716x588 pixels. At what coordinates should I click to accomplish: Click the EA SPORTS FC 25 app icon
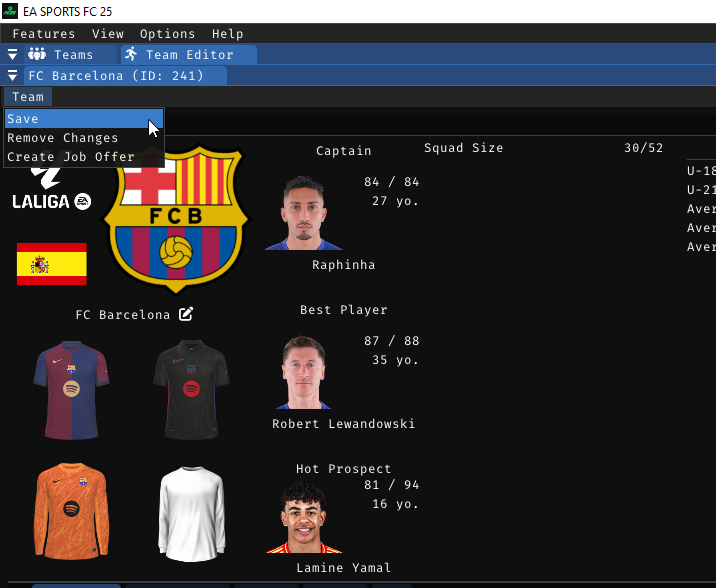(10, 11)
